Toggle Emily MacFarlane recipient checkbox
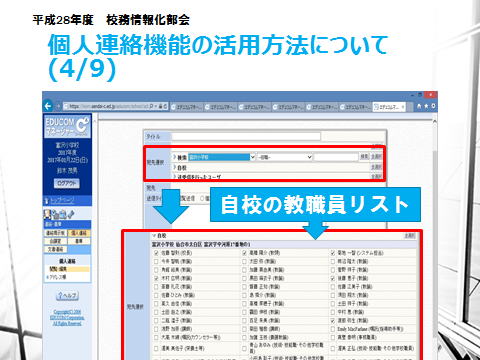 tap(333, 329)
